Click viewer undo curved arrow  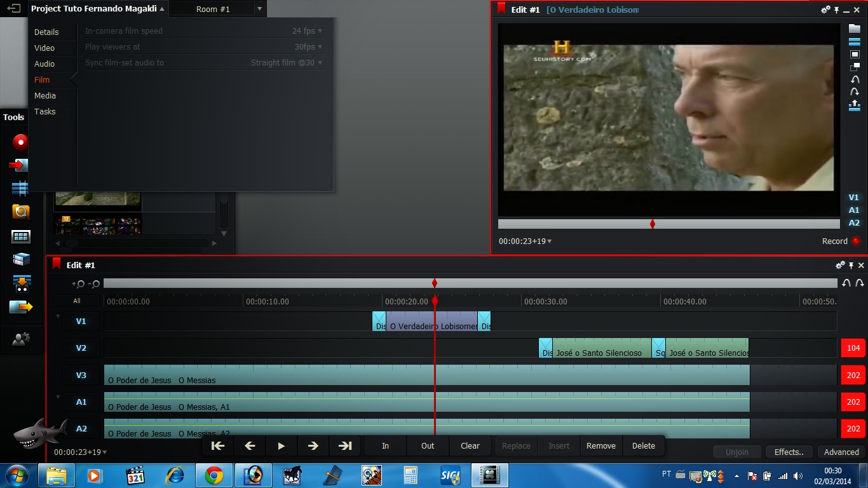click(855, 79)
